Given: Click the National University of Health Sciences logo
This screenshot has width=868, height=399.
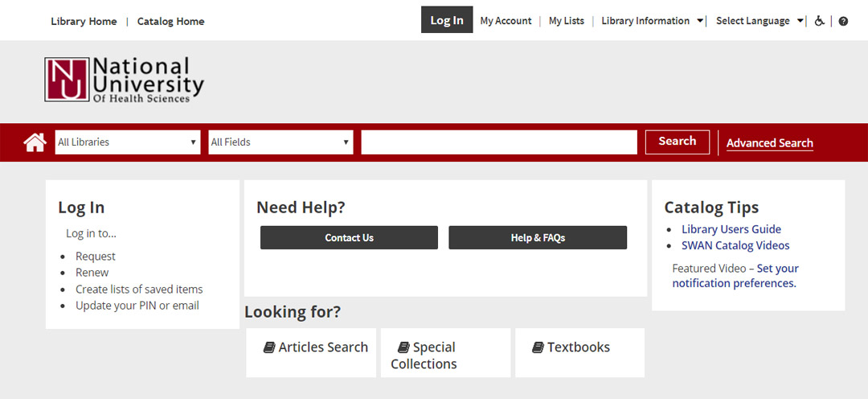Looking at the screenshot, I should 125,80.
